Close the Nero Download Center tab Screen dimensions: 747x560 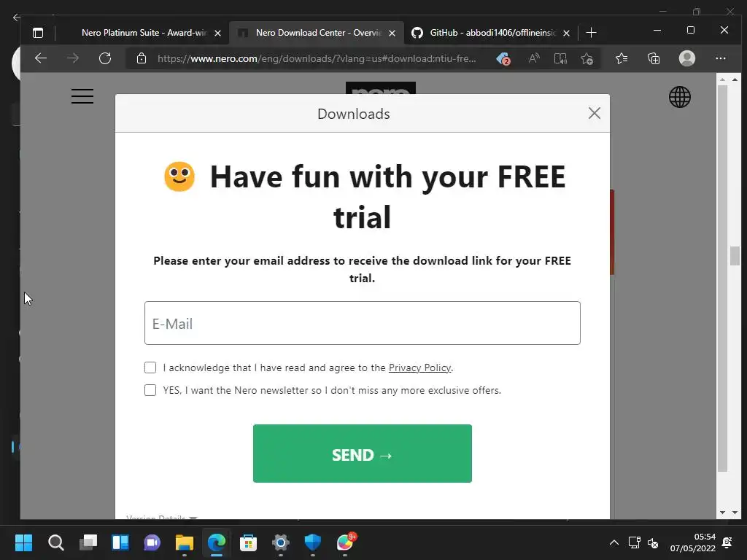392,33
